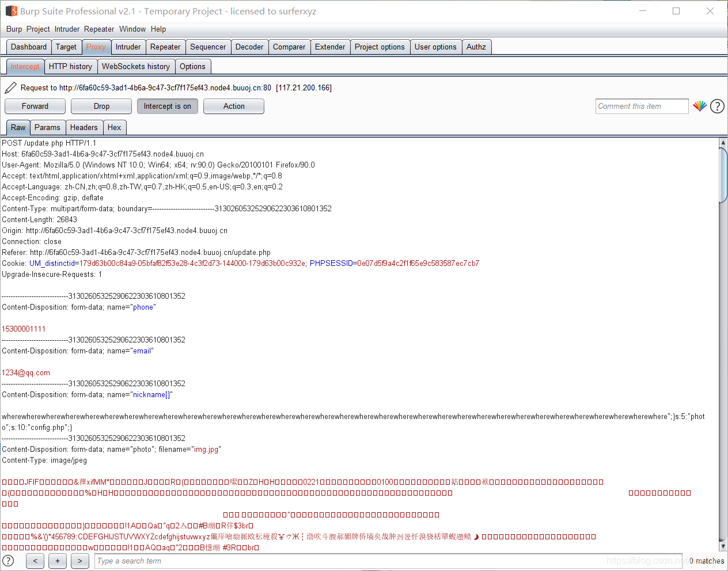Click the email value 1234@qq.com

pyautogui.click(x=26, y=372)
